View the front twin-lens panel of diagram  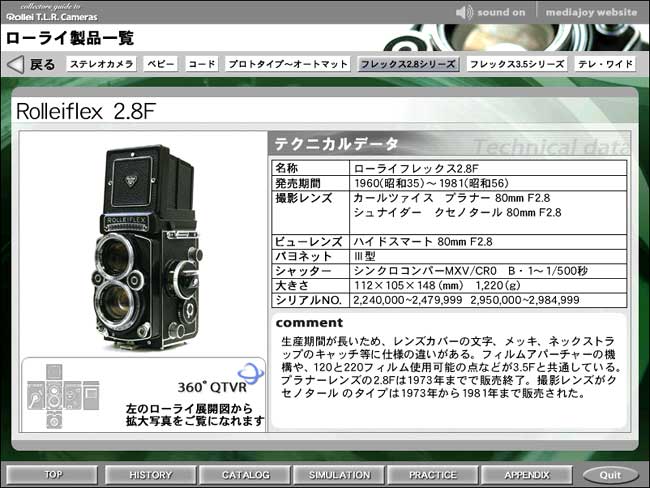click(x=54, y=396)
